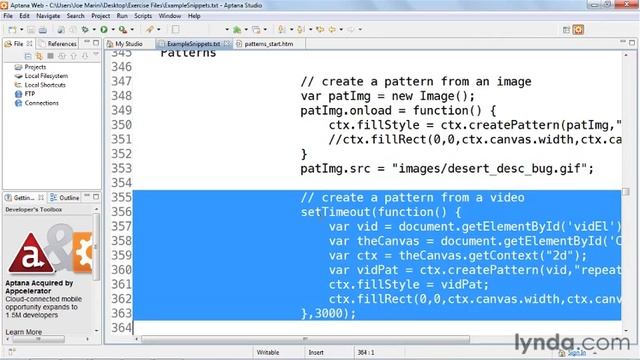
Task: Click the Print toolbar icon
Action: point(42,29)
